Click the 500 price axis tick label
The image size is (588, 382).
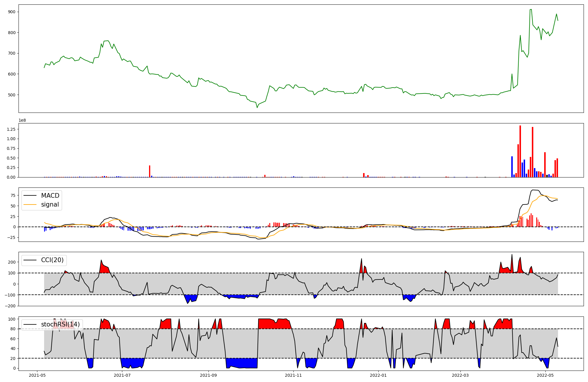(x=11, y=95)
